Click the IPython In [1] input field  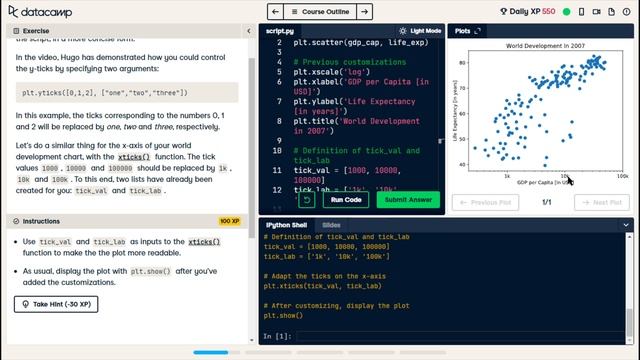[x=460, y=336]
